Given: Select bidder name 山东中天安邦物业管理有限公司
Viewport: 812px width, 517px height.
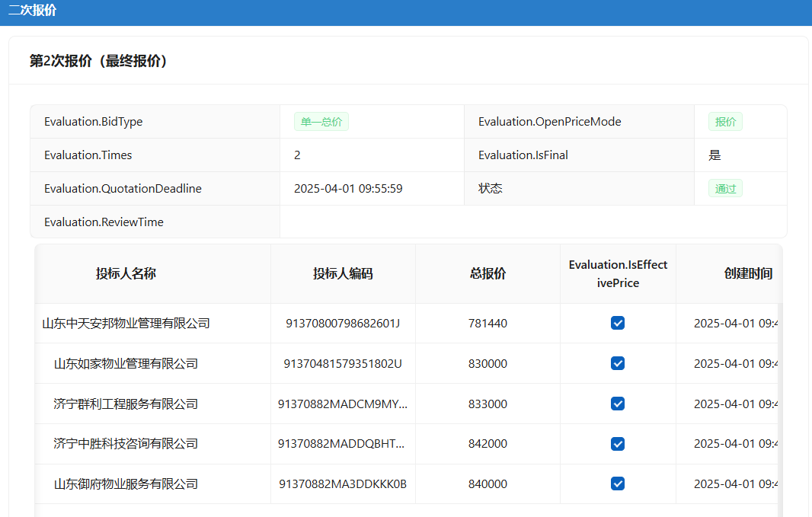Looking at the screenshot, I should point(126,324).
